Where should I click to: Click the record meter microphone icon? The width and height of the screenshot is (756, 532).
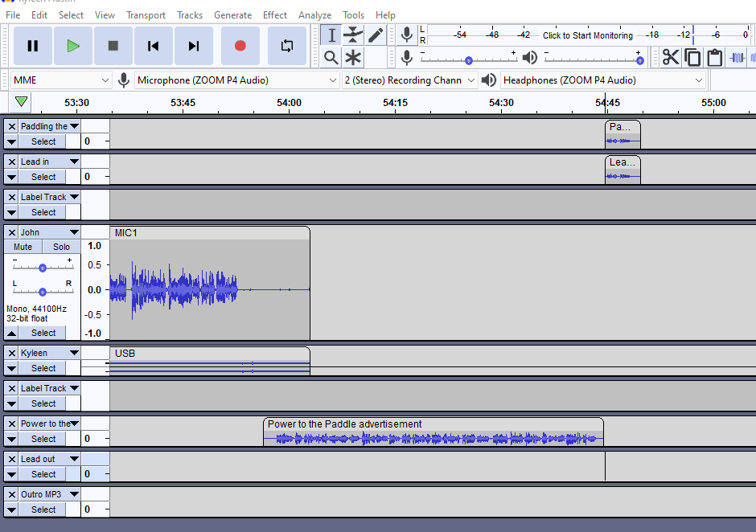(407, 35)
